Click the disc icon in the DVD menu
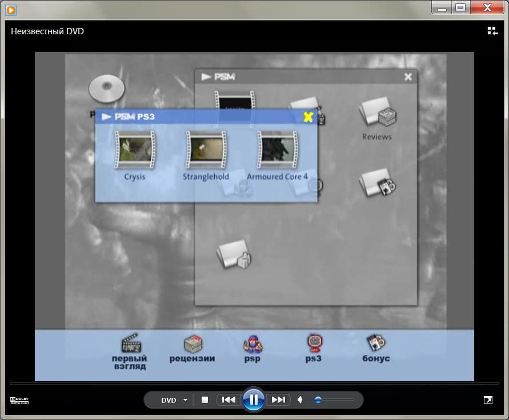The width and height of the screenshot is (509, 420). [x=107, y=88]
